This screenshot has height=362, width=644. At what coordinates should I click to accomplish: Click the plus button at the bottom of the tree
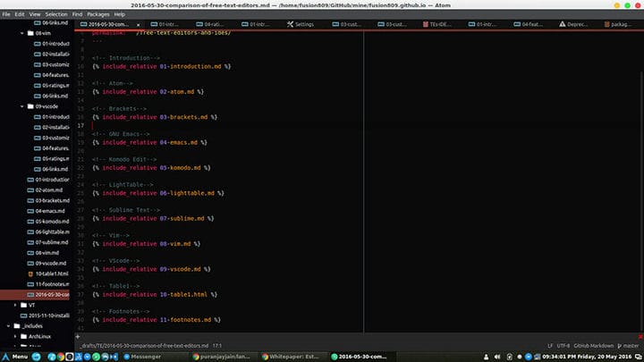[78, 337]
